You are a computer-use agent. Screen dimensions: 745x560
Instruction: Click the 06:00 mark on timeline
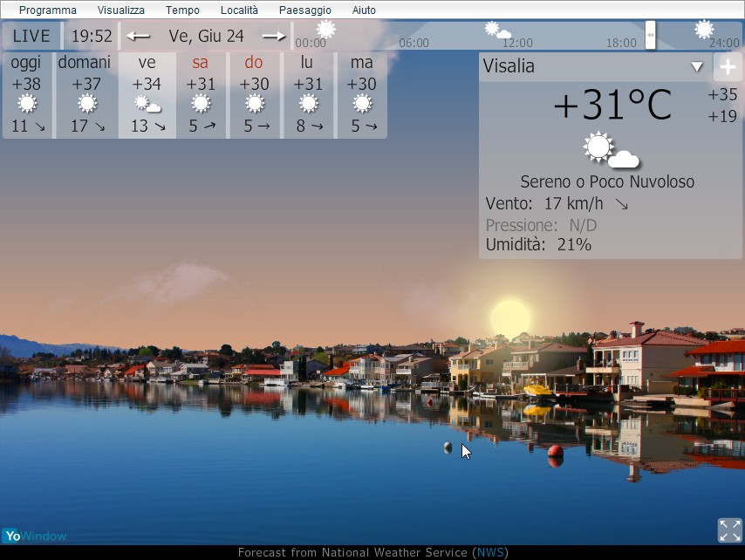coord(414,44)
